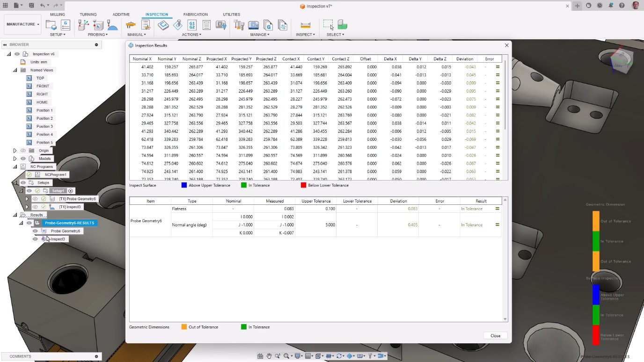Expand the Origin node in the browser

point(15,150)
